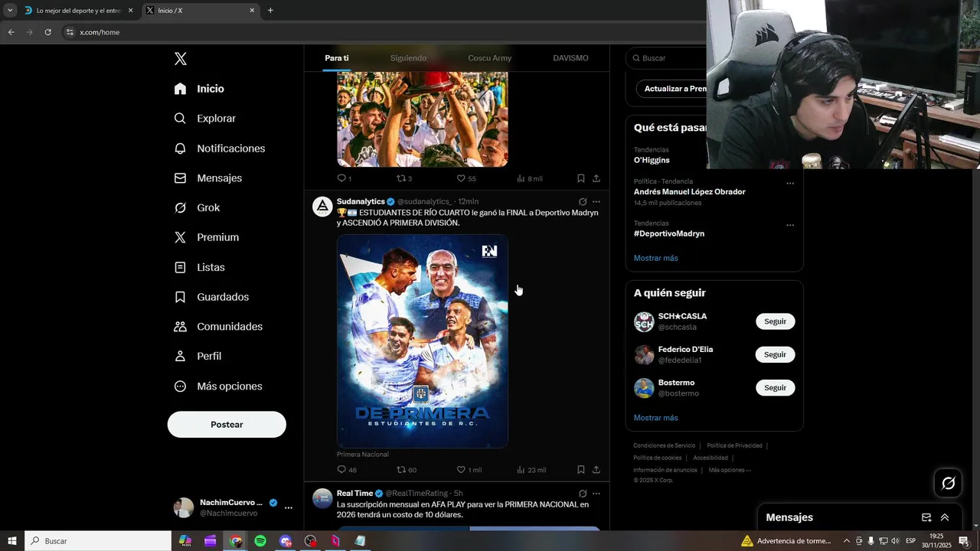
Task: Follow Federico D'Elia
Action: tap(775, 354)
